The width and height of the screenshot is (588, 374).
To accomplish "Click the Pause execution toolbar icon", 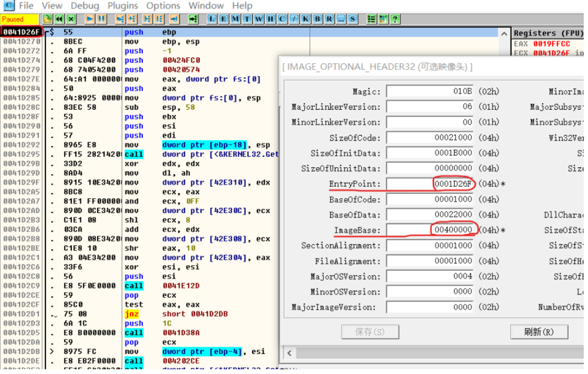I will point(102,19).
